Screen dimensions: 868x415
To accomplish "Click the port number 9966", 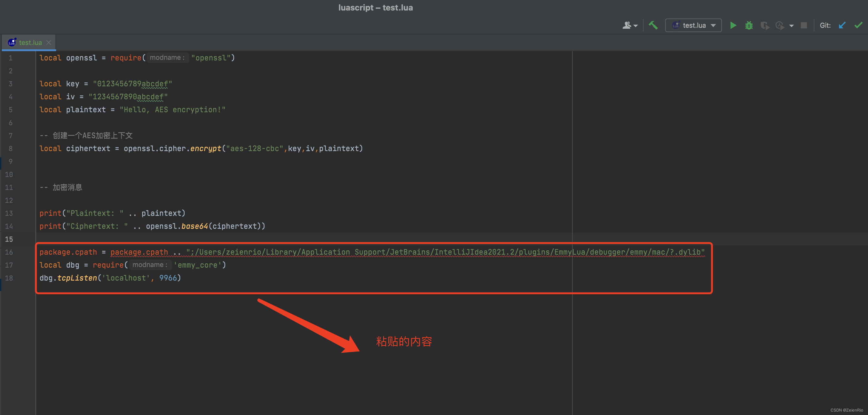I will tap(168, 278).
